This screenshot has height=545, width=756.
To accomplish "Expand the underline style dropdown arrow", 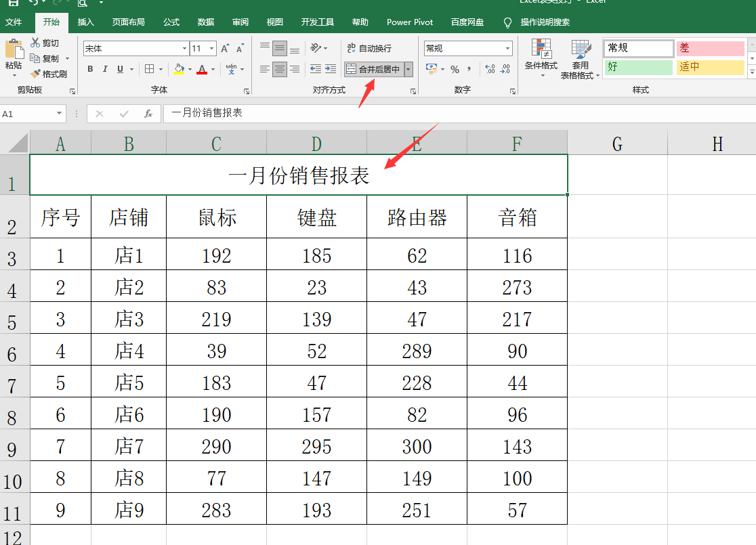I will [131, 69].
